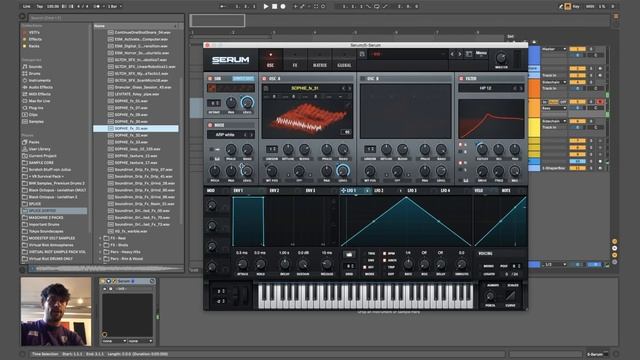Expand the Perc - Heavy Hits folder
640x360 pixels.
(101, 252)
